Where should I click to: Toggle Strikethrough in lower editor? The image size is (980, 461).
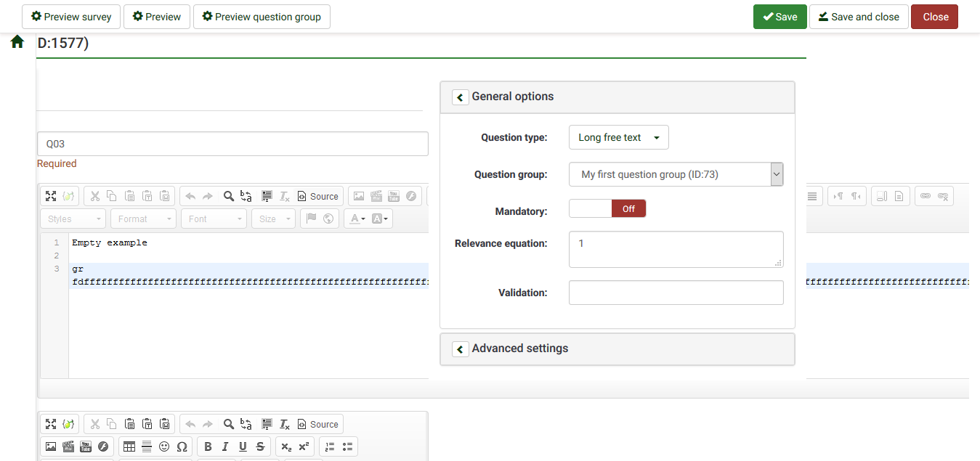click(x=260, y=446)
